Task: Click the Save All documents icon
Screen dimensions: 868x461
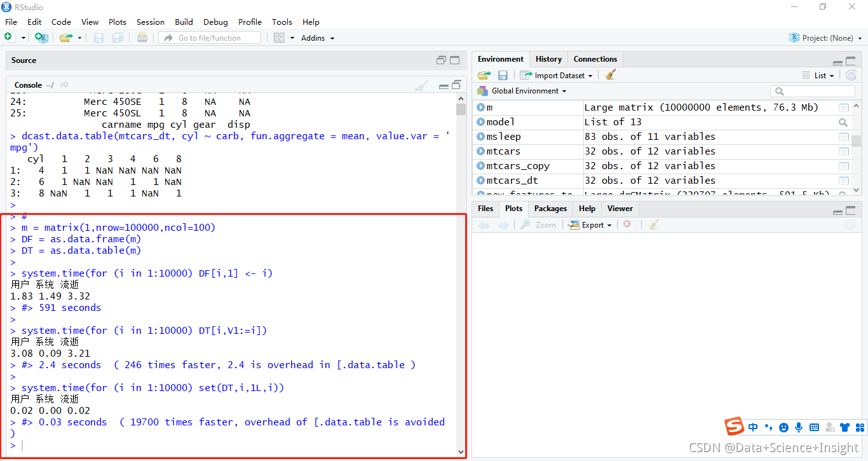Action: click(x=118, y=38)
